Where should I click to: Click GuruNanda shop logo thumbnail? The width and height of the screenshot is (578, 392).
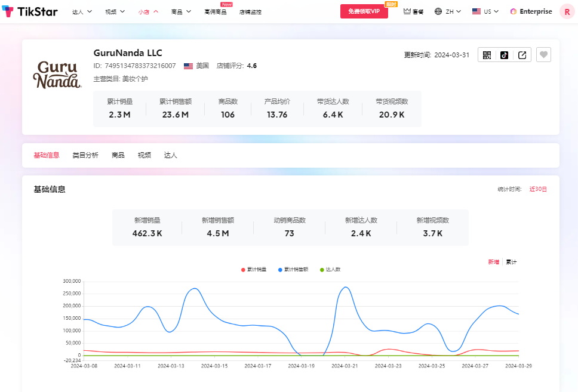pyautogui.click(x=57, y=75)
